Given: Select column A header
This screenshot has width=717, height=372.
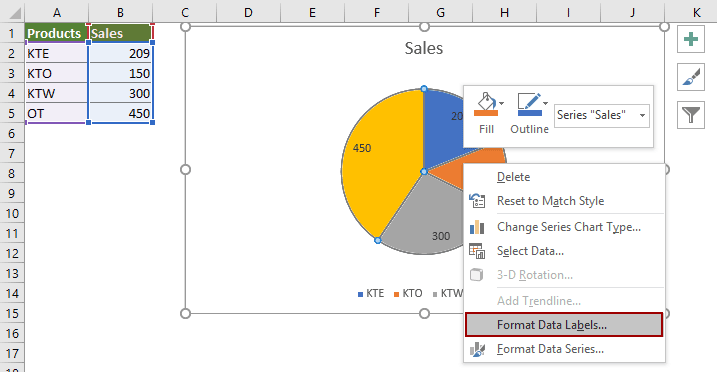Looking at the screenshot, I should [56, 12].
